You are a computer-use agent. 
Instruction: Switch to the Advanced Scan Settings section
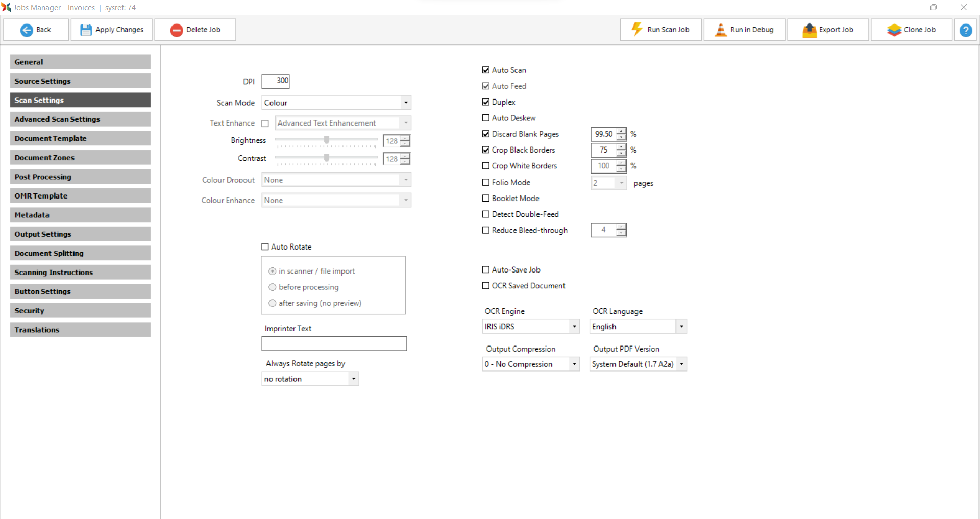click(x=80, y=119)
